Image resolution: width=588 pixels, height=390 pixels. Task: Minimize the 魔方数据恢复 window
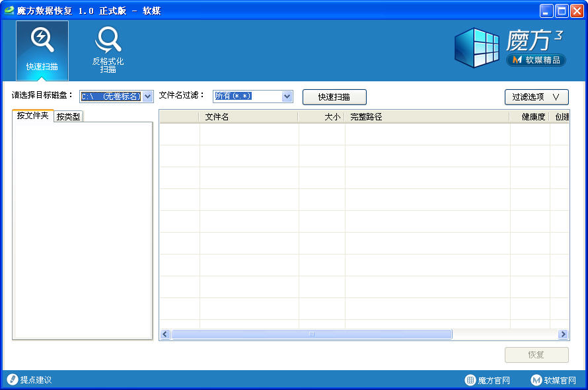coord(546,11)
